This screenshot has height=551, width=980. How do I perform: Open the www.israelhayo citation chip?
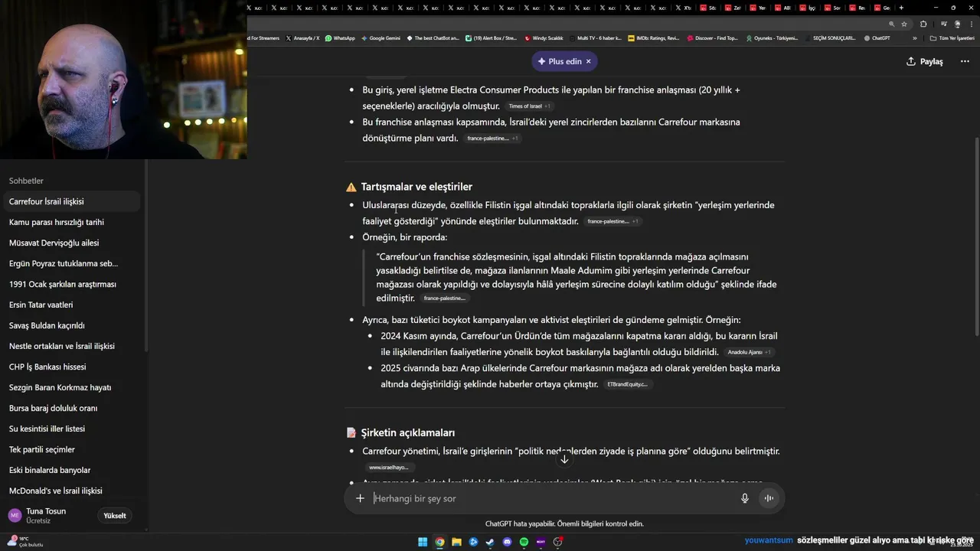pos(389,468)
